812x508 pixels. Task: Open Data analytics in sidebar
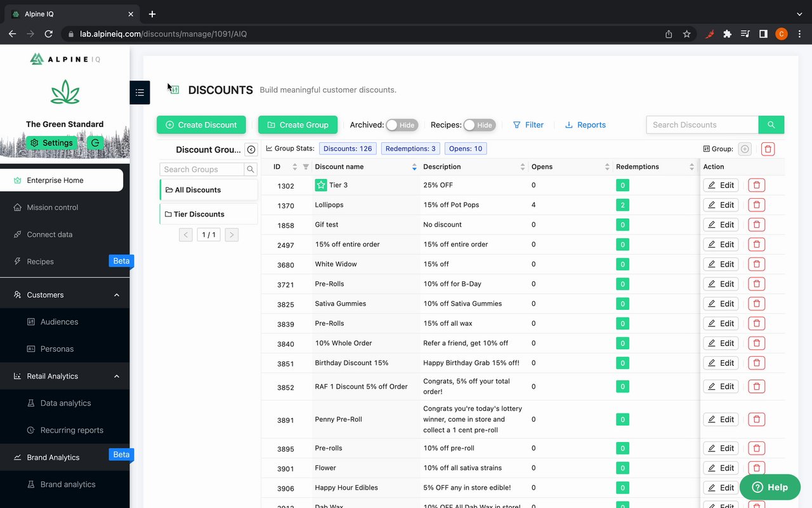[x=65, y=403]
